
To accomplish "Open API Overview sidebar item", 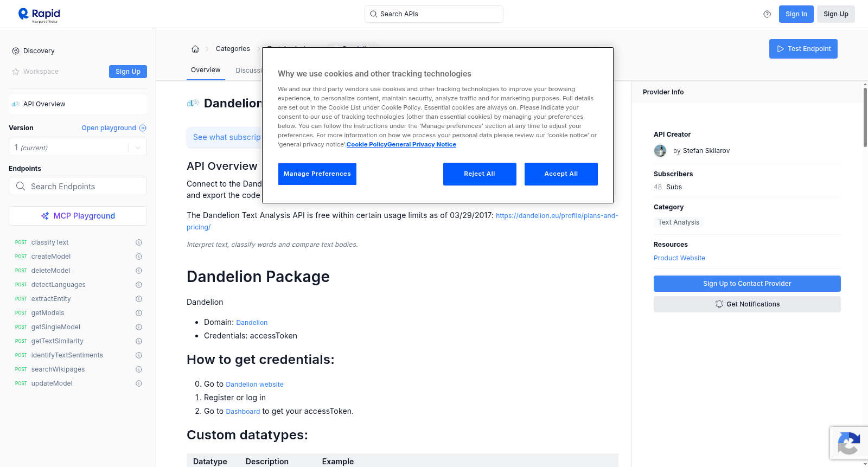I will 78,104.
